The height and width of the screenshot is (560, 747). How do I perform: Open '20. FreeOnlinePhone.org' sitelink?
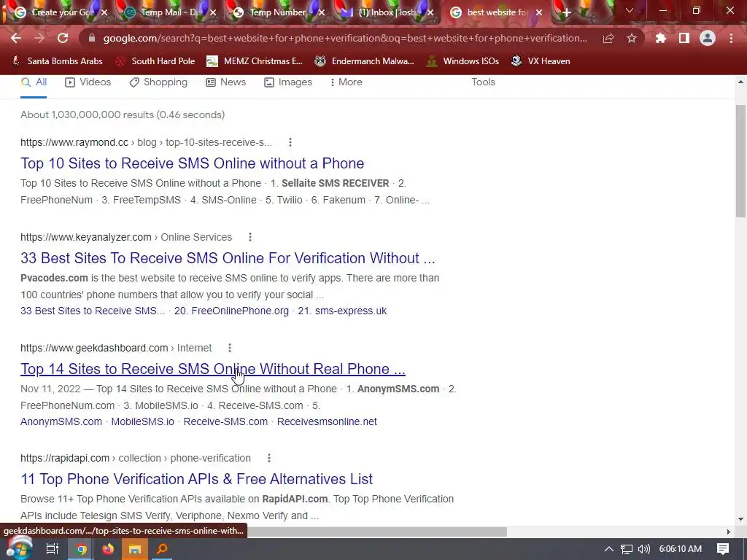[x=231, y=311]
